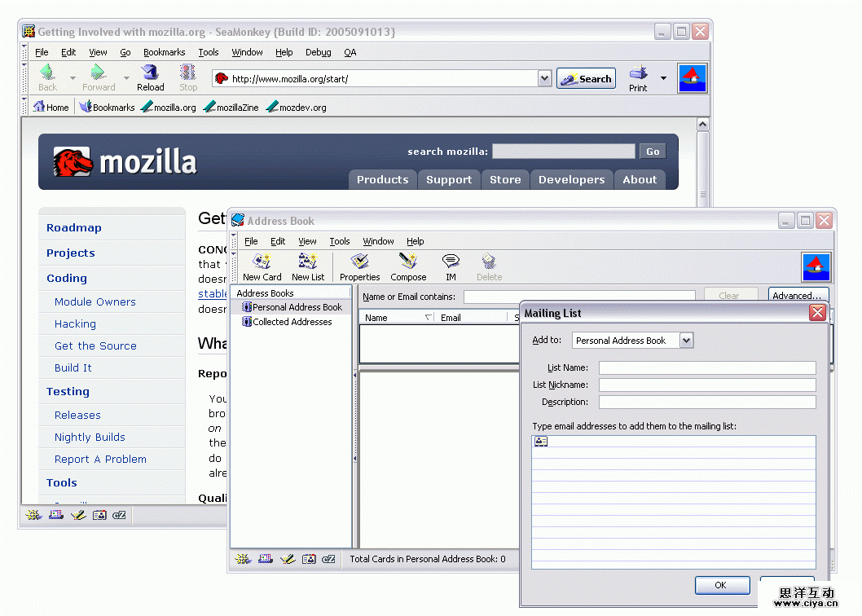862x616 pixels.
Task: Open mozillaZine bookmark in personal toolbar
Action: (231, 108)
